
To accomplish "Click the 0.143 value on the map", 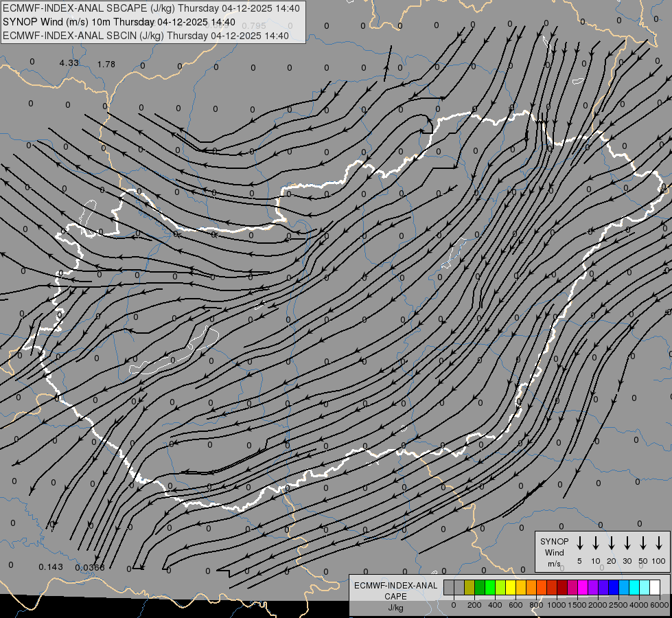I will (x=51, y=567).
